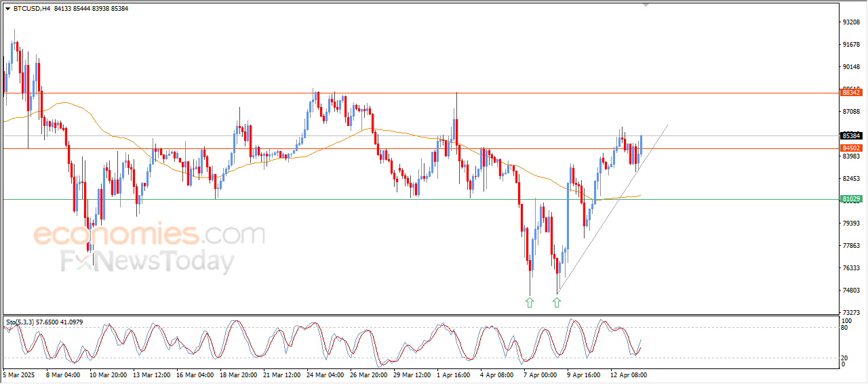The height and width of the screenshot is (384, 868).
Task: Click the 21 Mar 12:00 time label
Action: point(281,375)
